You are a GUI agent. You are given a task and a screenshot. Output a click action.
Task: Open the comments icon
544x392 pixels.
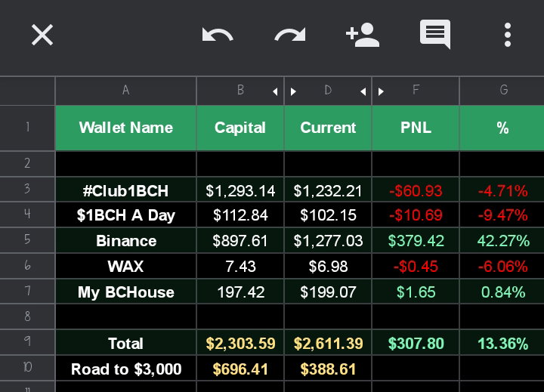pos(435,34)
